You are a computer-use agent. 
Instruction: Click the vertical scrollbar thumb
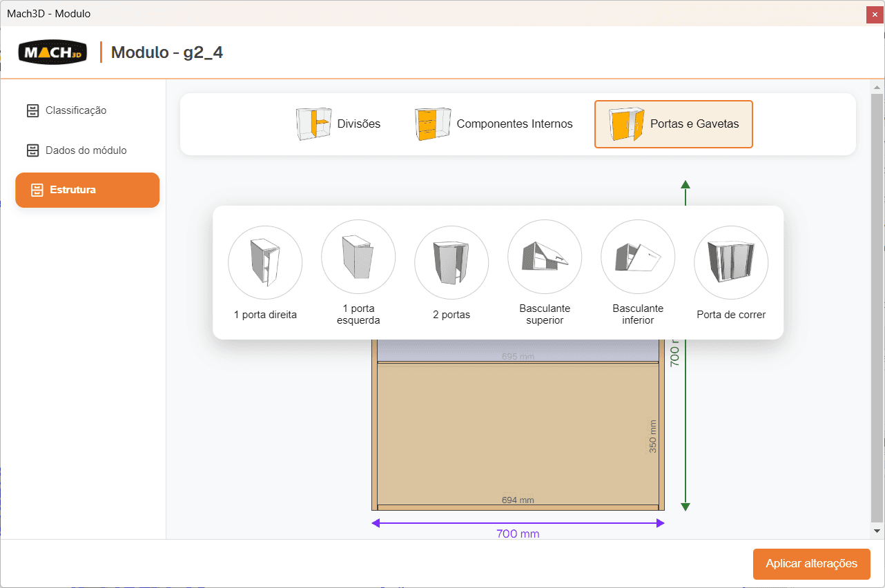click(x=877, y=308)
